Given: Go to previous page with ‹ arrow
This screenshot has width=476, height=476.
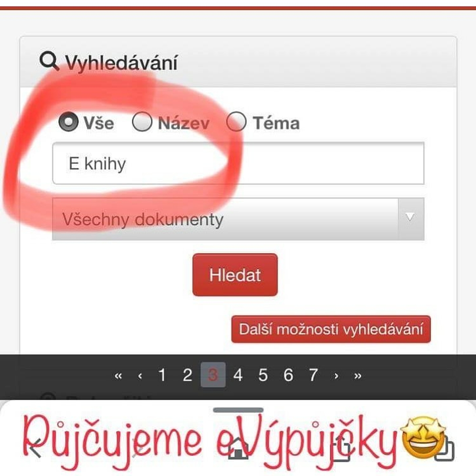Looking at the screenshot, I should point(140,376).
